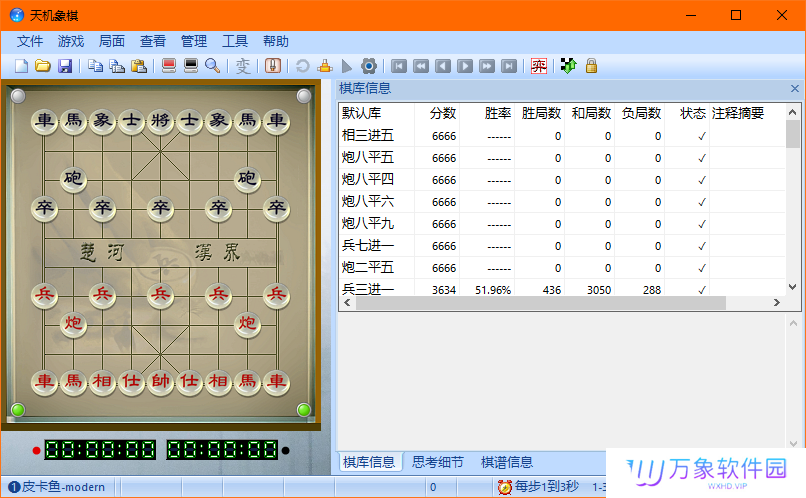
Task: Switch to the 思考细节 tab
Action: (438, 462)
